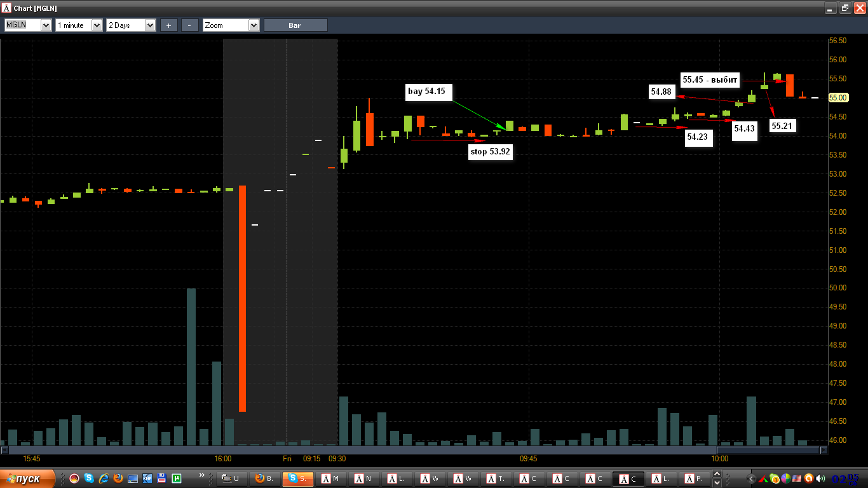Click the speaker volume tray icon
868x488 pixels.
(x=820, y=478)
